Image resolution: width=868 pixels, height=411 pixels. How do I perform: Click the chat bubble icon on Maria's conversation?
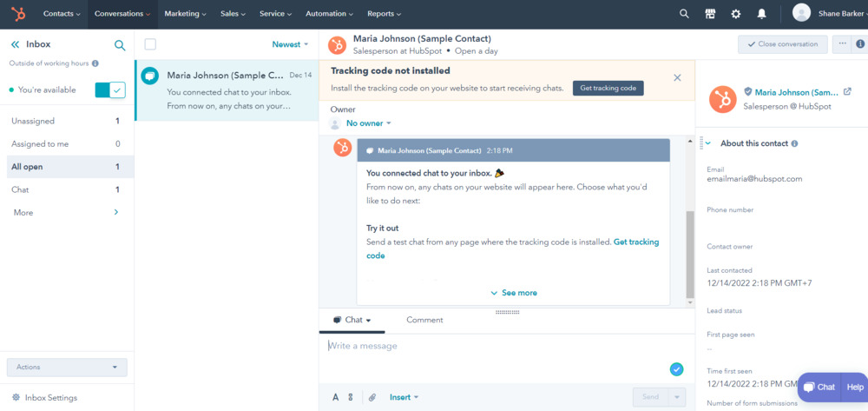click(149, 76)
